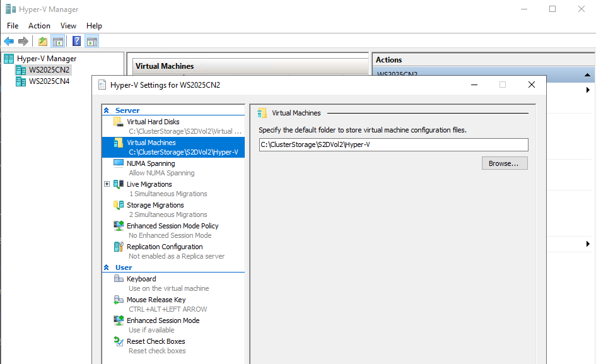Viewport: 596px width, 364px height.
Task: Click the Hyper-V Manager help icon
Action: pyautogui.click(x=76, y=41)
